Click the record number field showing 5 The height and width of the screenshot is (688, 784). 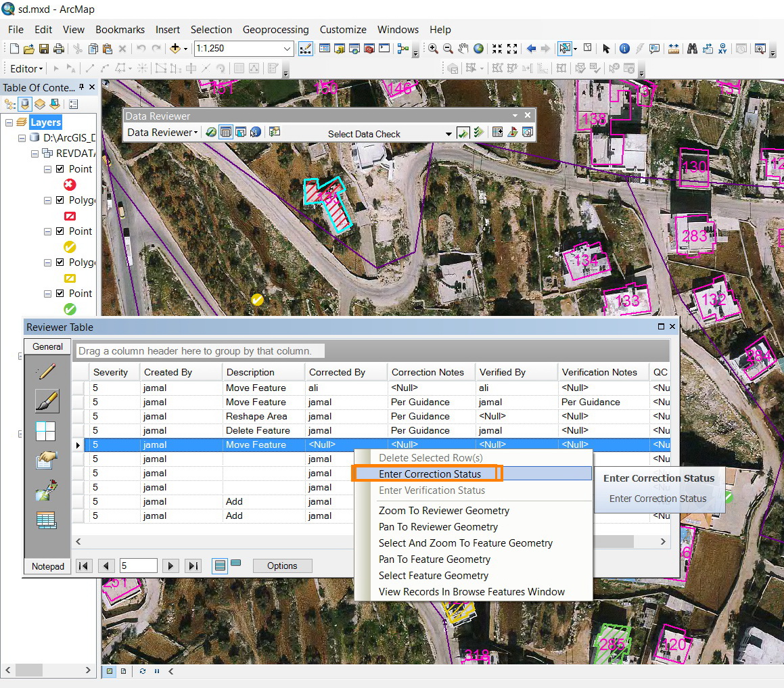pos(138,566)
